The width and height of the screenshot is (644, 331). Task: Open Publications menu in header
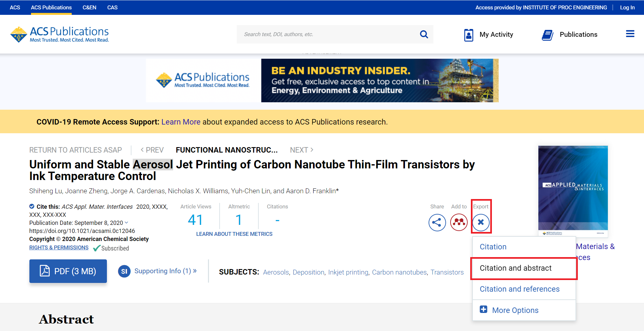coord(569,35)
